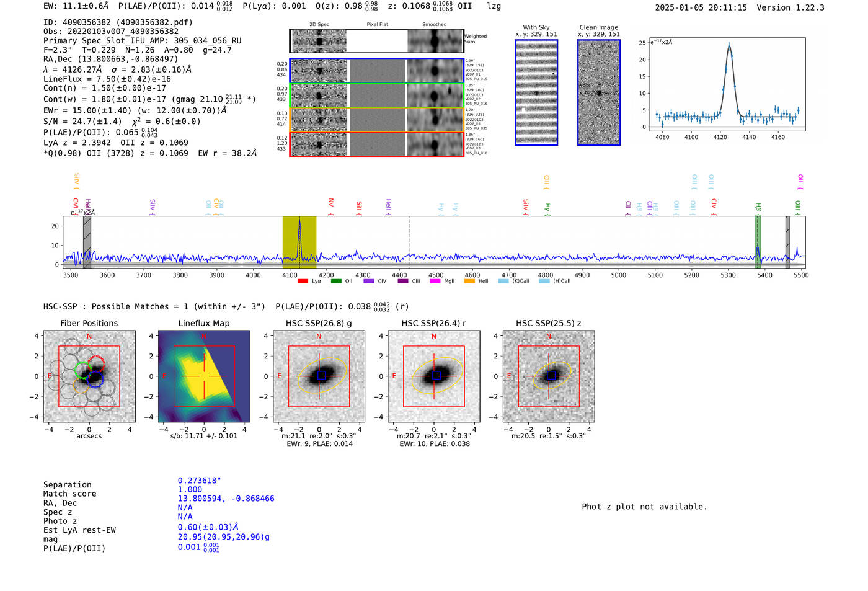
Task: Click the 2D Spec column header
Action: click(x=319, y=25)
